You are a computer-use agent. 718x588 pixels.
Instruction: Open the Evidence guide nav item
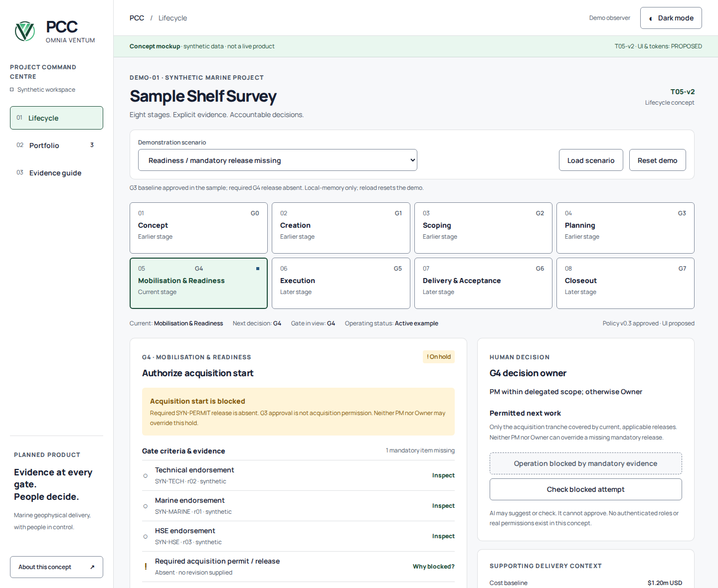pyautogui.click(x=56, y=173)
